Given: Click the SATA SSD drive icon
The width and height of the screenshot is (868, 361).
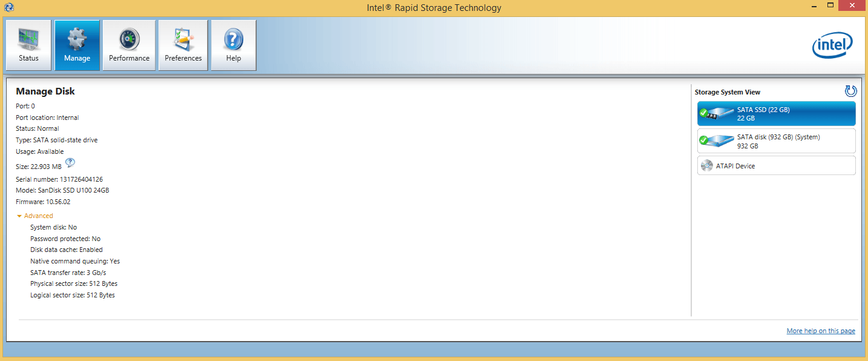Looking at the screenshot, I should coord(716,114).
